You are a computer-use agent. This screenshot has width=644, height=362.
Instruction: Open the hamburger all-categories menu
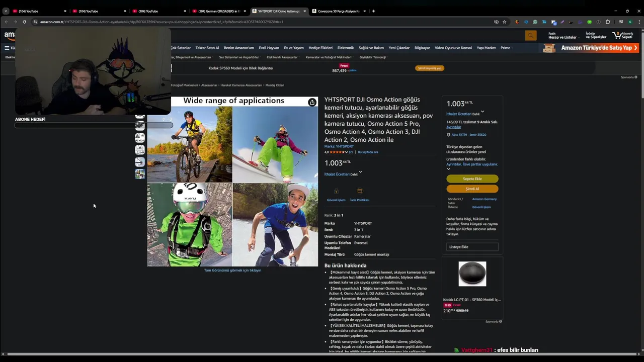point(7,48)
